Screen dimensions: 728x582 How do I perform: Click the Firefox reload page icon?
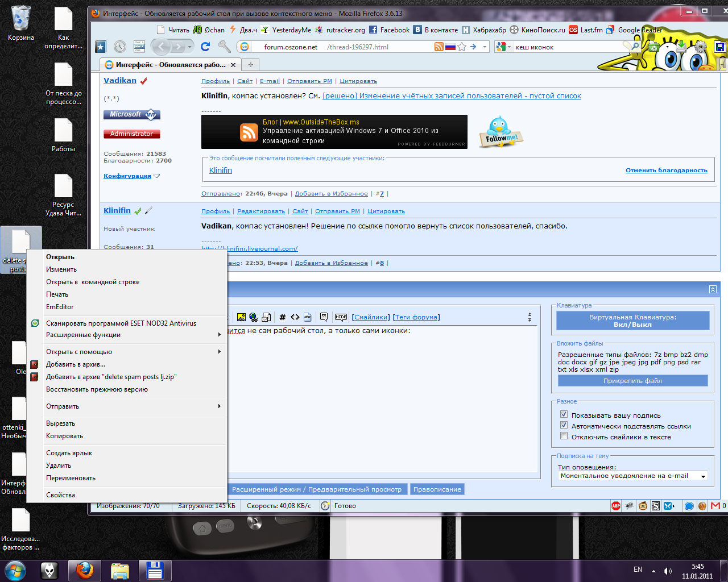coord(205,47)
